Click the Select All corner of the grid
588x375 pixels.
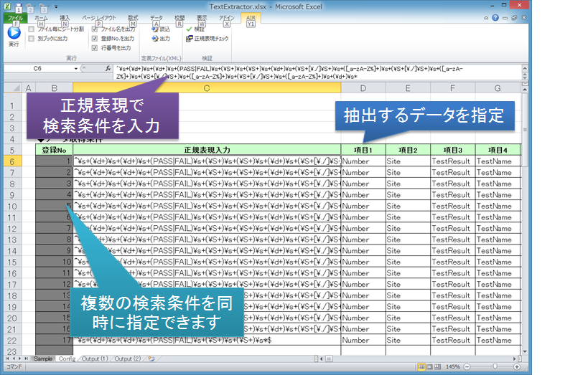(x=14, y=88)
